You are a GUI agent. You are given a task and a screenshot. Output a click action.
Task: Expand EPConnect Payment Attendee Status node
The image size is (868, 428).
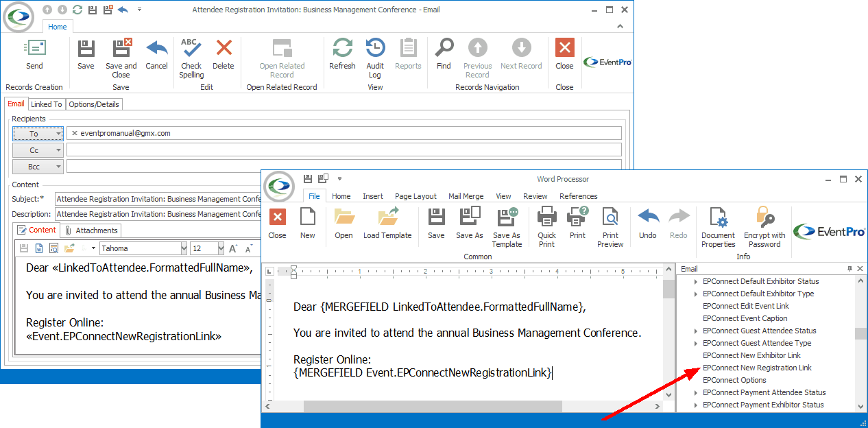pos(696,393)
